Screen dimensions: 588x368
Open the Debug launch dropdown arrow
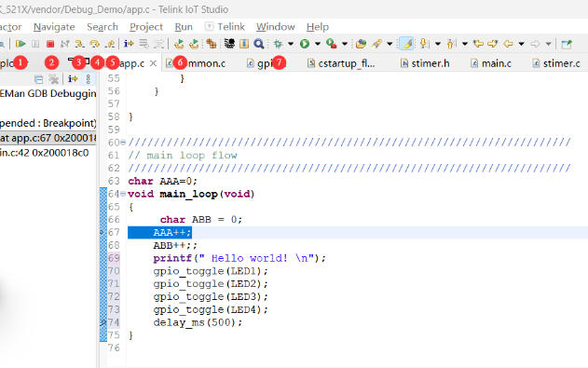(291, 44)
